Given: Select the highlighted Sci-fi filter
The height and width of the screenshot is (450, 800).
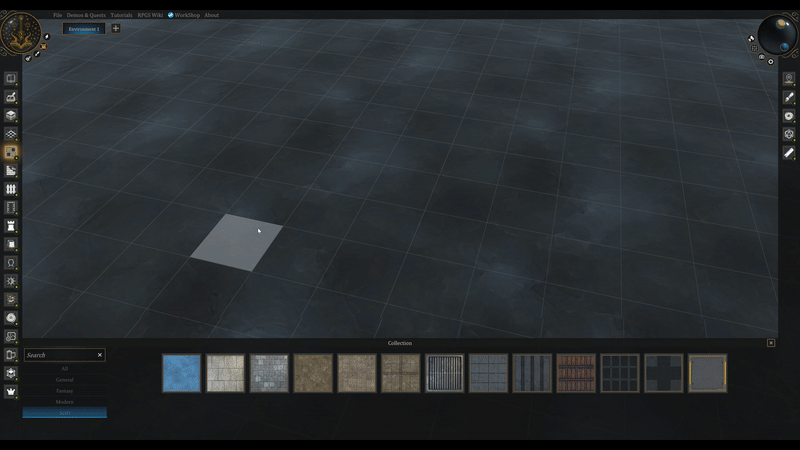Looking at the screenshot, I should pos(65,413).
